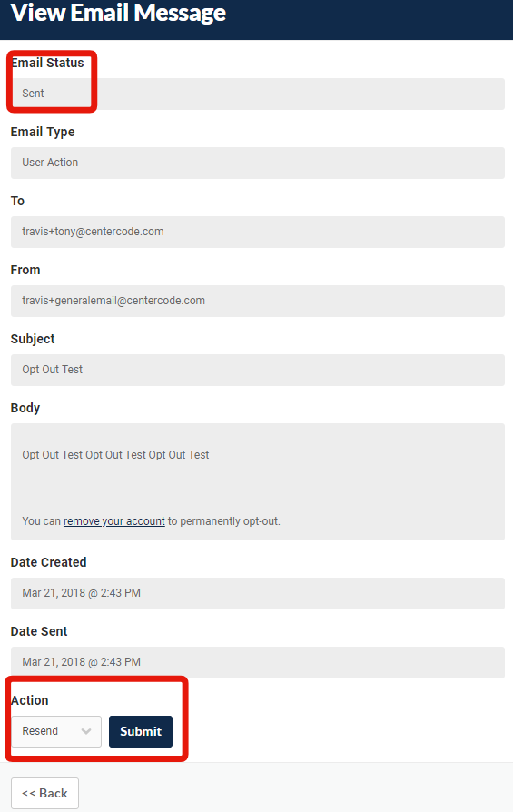Viewport: 513px width, 812px height.
Task: Select the Subject field Opt Out Test
Action: pyautogui.click(x=258, y=370)
